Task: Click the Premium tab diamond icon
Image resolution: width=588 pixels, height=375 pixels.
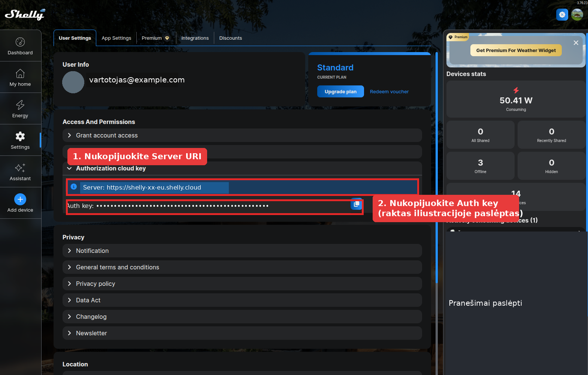Action: pyautogui.click(x=167, y=38)
